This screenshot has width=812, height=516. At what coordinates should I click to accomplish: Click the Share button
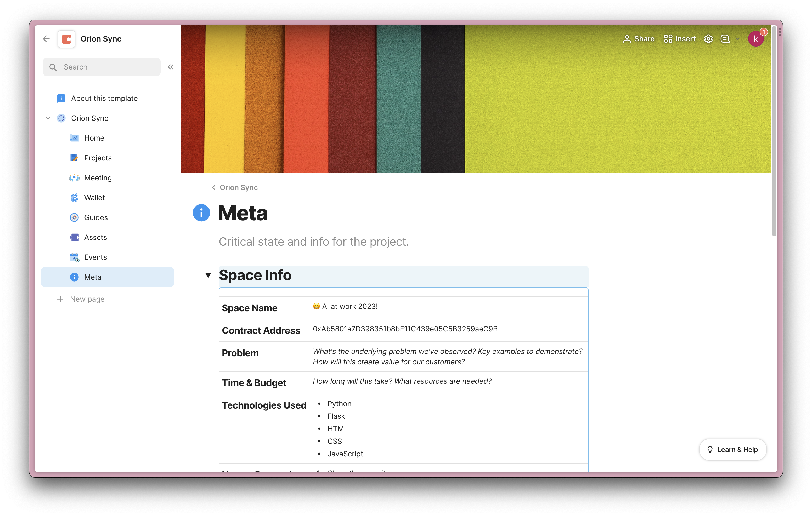639,39
